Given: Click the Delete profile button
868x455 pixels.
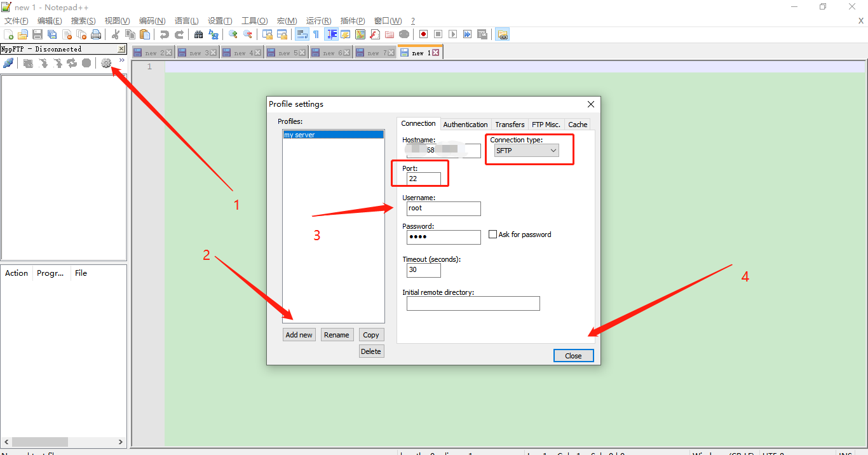Looking at the screenshot, I should pos(371,351).
